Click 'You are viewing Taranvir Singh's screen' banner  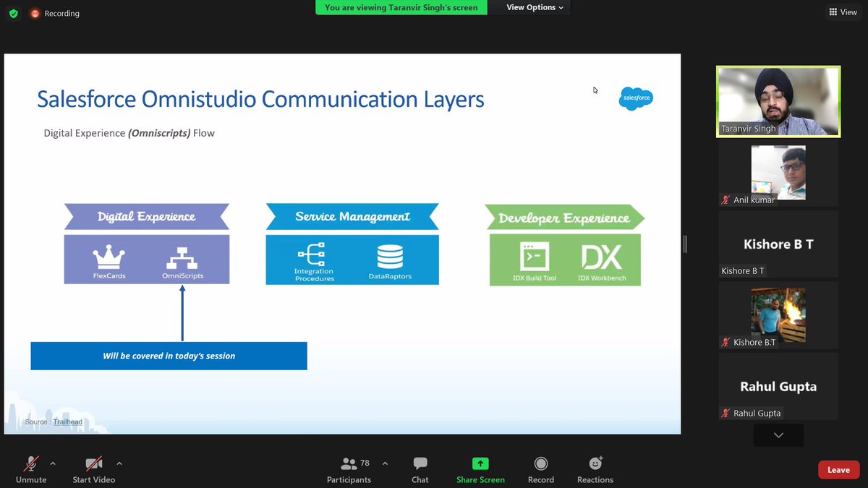(401, 7)
